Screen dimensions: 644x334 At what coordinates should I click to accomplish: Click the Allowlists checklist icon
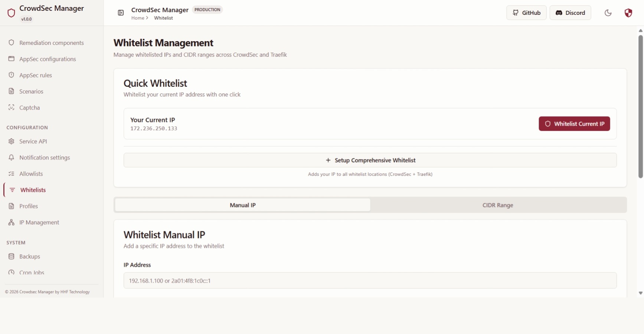tap(12, 173)
